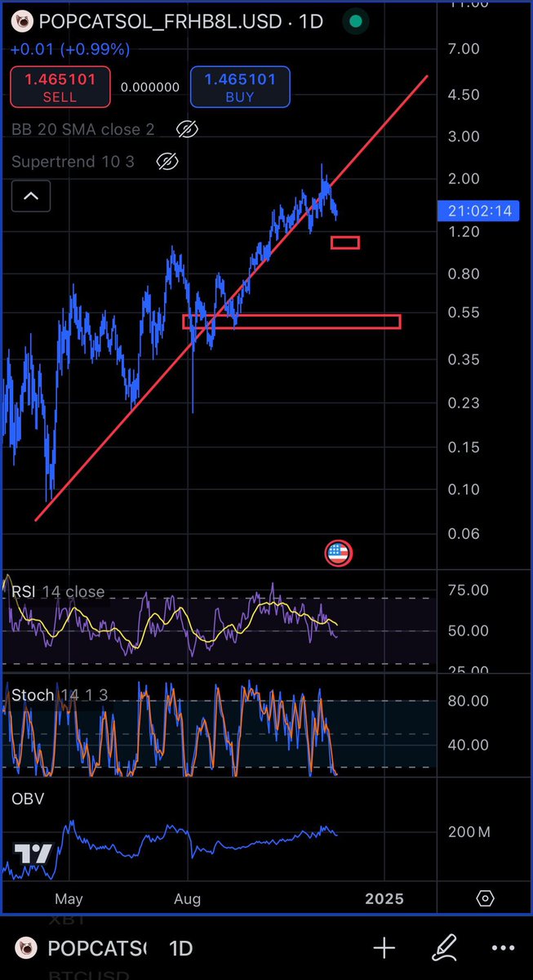Viewport: 533px width, 980px height.
Task: Click the 200 M value on OBV scale
Action: point(469,832)
